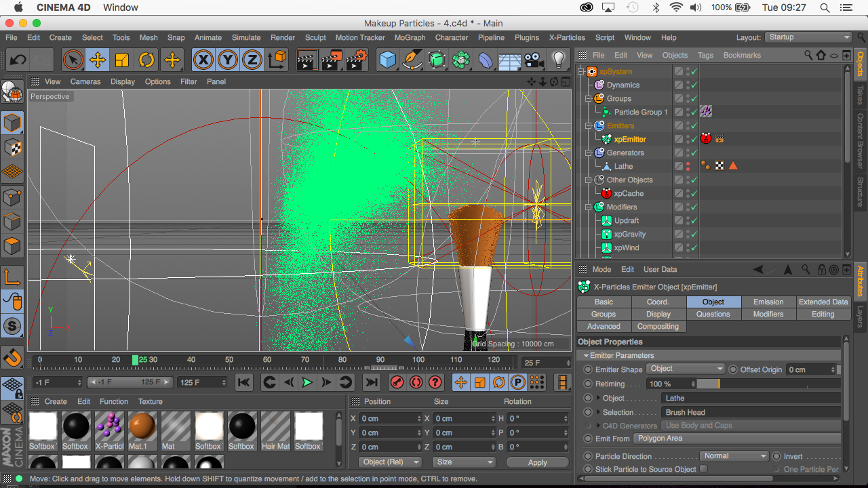
Task: Open Edit Render Settings icon
Action: click(x=357, y=60)
